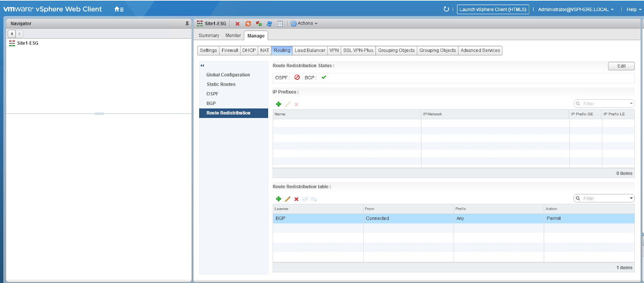Viewport: 644px width, 283px height.
Task: Click the red X delete icon beside Site1-ESG
Action: coord(237,24)
